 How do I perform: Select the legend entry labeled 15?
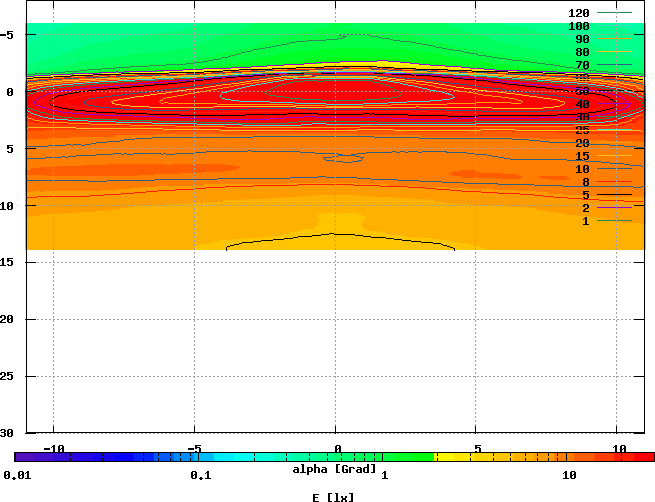[581, 156]
